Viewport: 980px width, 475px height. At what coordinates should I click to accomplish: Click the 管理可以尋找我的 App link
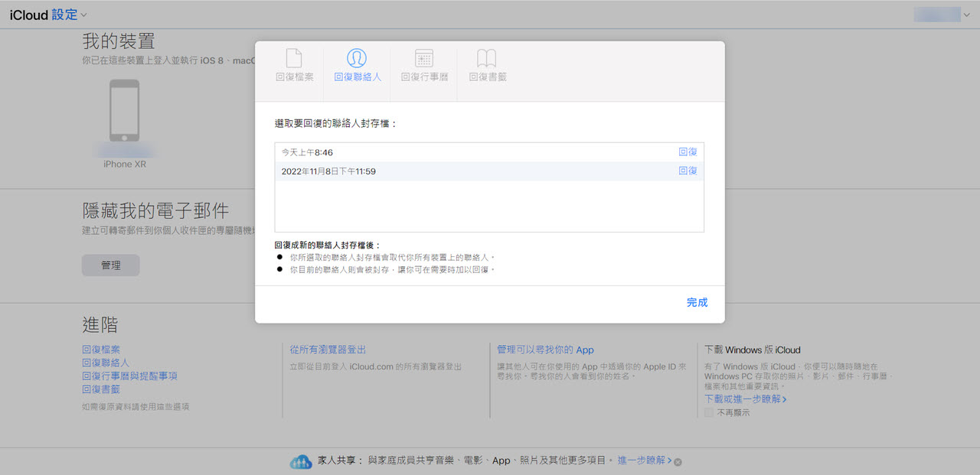pos(545,350)
